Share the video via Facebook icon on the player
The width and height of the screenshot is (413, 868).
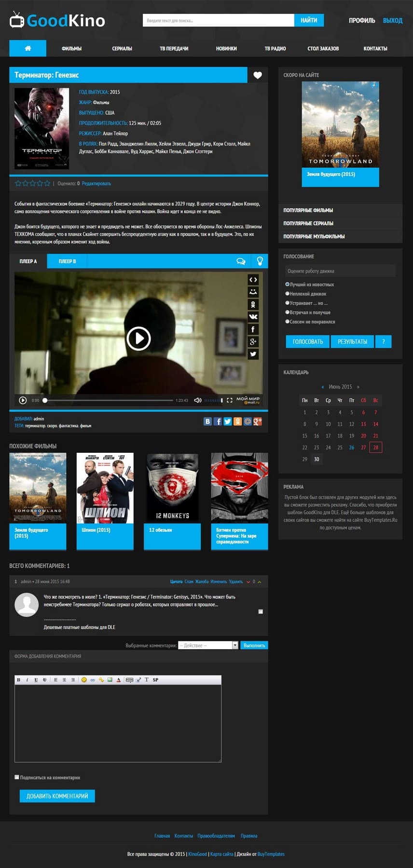tap(253, 329)
